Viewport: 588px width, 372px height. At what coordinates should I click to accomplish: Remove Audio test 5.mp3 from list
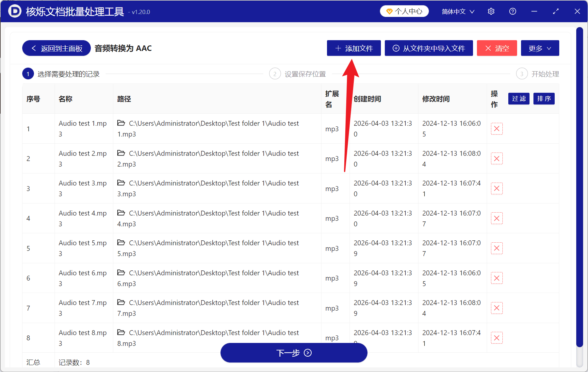pos(497,248)
